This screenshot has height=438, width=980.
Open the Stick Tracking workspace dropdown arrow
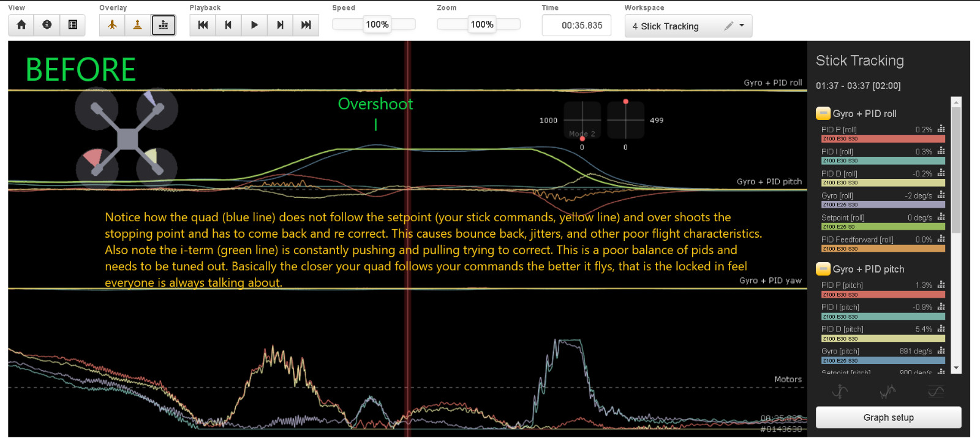[x=742, y=26]
